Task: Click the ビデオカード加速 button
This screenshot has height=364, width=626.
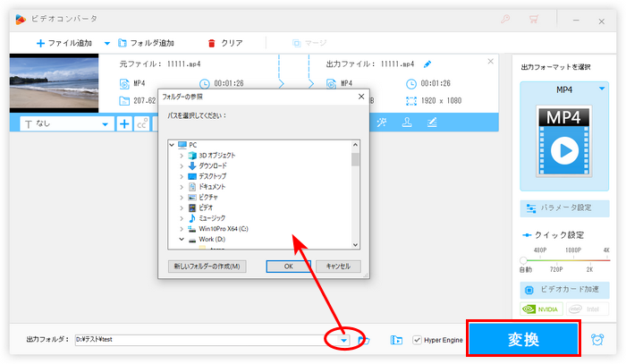Action: point(564,290)
